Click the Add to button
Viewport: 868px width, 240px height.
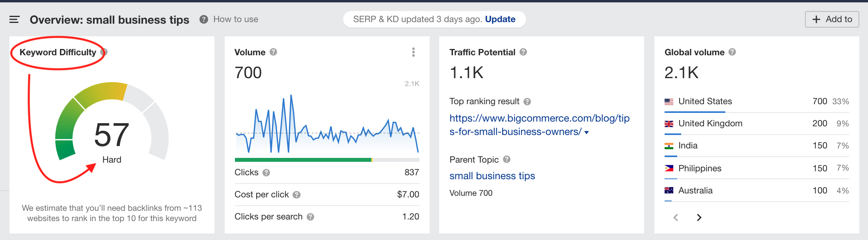point(832,19)
